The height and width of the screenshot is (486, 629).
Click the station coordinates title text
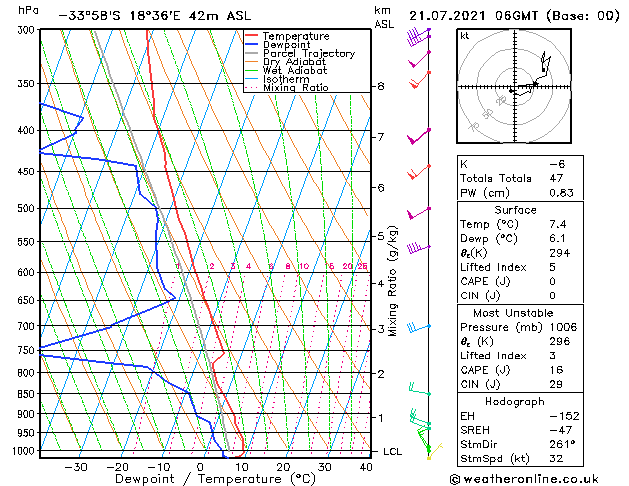(155, 16)
